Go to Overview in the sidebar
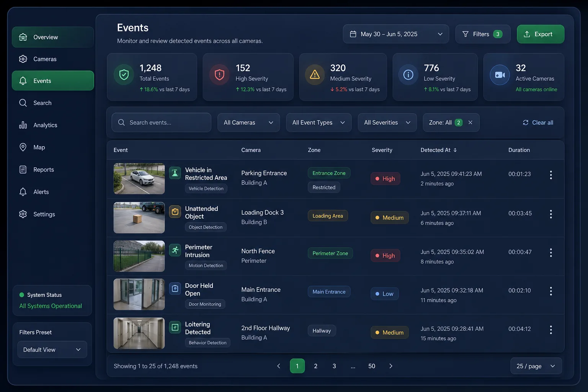Screen dimensions: 588x392 pyautogui.click(x=53, y=37)
